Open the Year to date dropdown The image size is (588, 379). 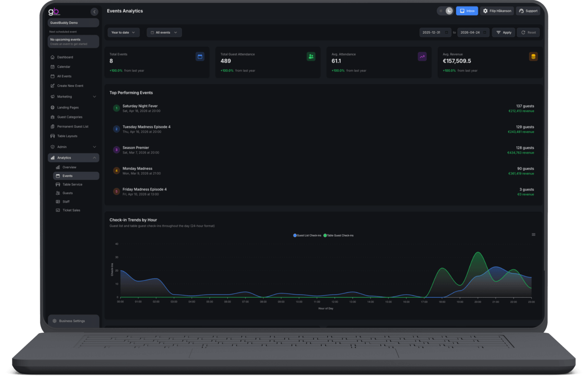click(x=123, y=32)
